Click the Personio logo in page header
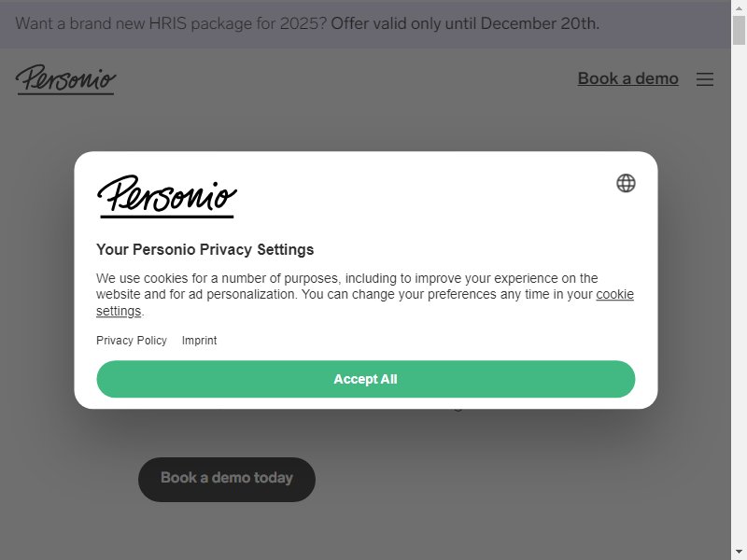Viewport: 747px width, 560px height. coord(65,79)
